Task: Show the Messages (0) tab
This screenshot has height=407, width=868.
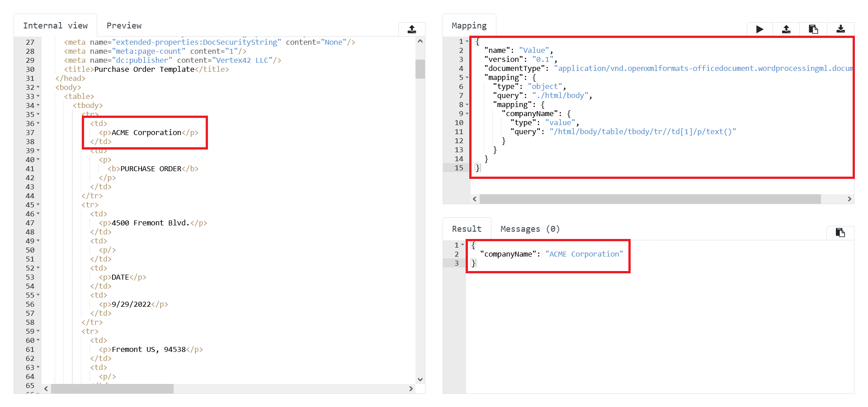Action: [x=530, y=229]
